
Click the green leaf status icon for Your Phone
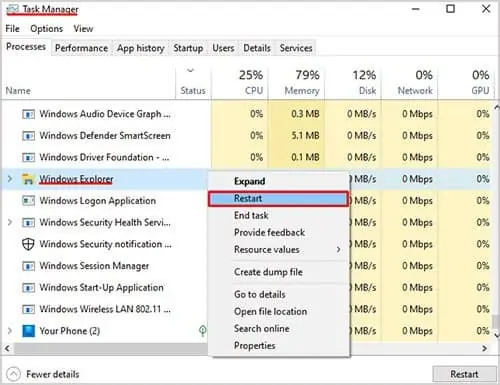point(202,331)
